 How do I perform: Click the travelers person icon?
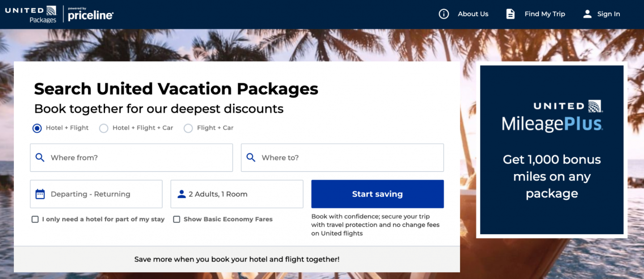tap(181, 194)
